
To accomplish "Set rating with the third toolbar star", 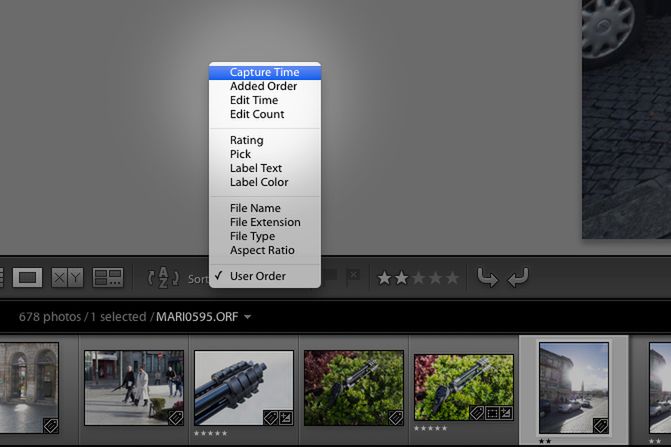I will 419,278.
